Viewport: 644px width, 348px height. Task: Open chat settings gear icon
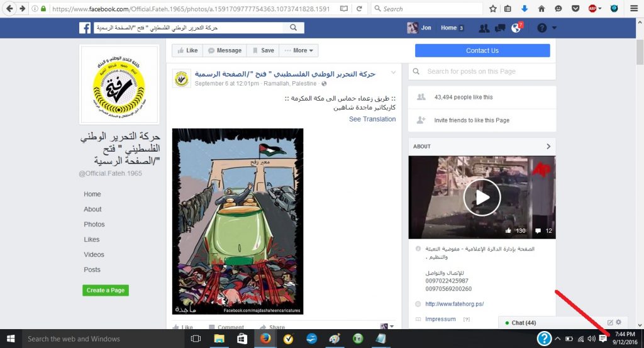[x=619, y=323]
